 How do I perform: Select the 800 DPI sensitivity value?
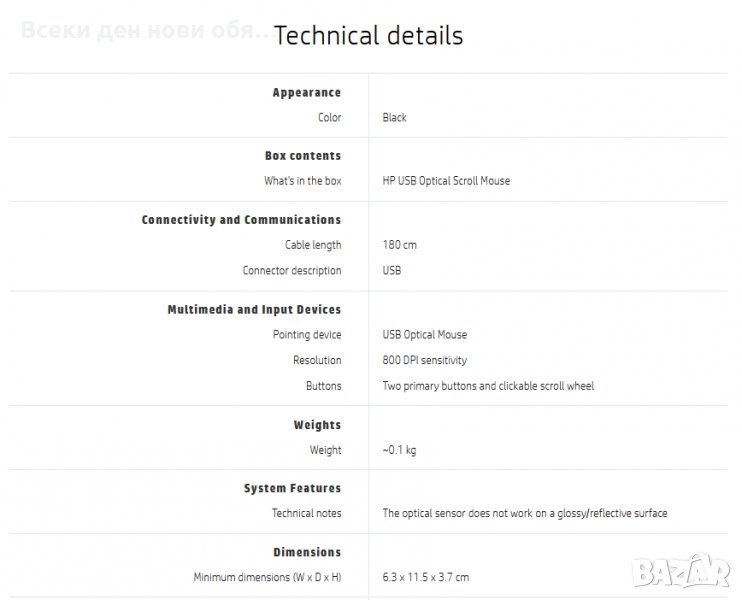coord(424,360)
